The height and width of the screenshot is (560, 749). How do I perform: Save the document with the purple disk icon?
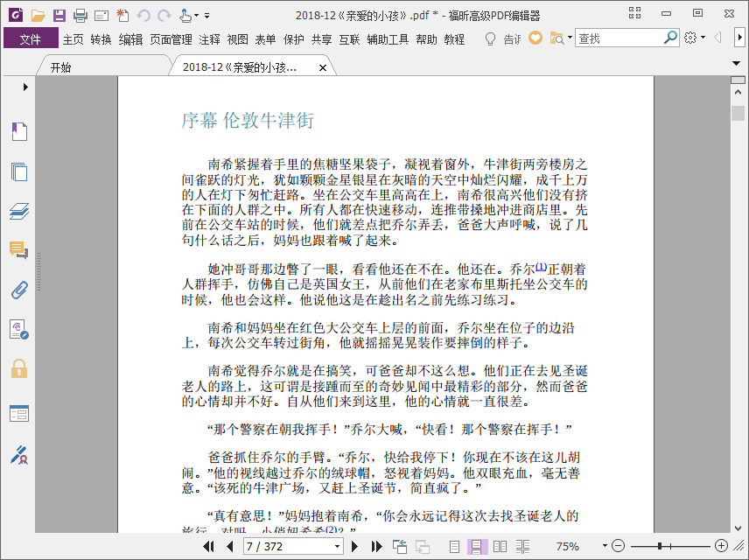click(x=59, y=15)
